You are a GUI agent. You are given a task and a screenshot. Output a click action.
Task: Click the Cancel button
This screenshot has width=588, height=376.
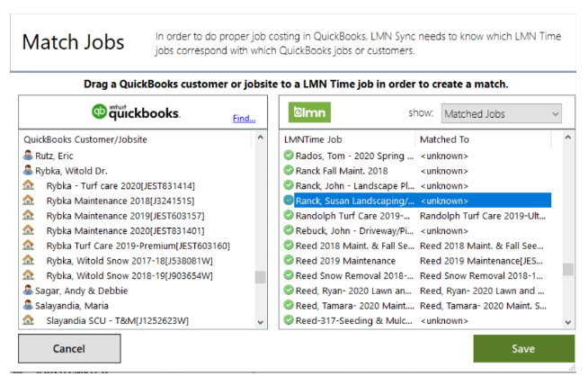(69, 349)
